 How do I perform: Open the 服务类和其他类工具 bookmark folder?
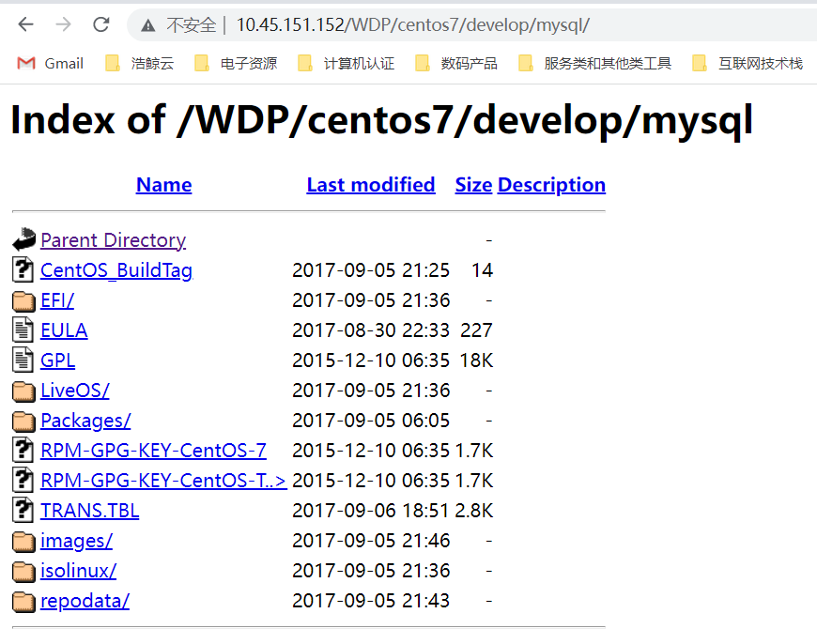594,64
